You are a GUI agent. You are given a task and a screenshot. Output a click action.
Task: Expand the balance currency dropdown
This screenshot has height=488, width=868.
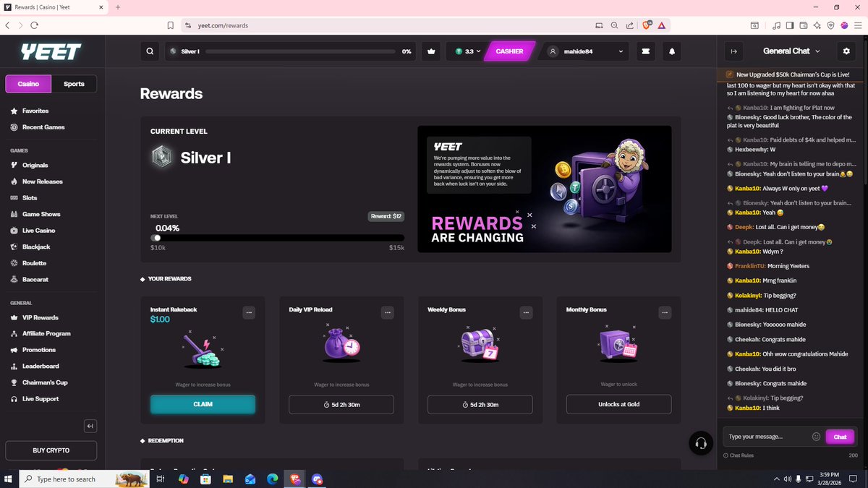[x=468, y=51]
